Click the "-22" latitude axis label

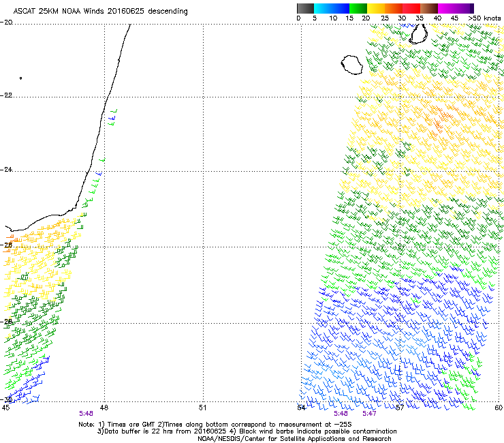click(x=6, y=95)
